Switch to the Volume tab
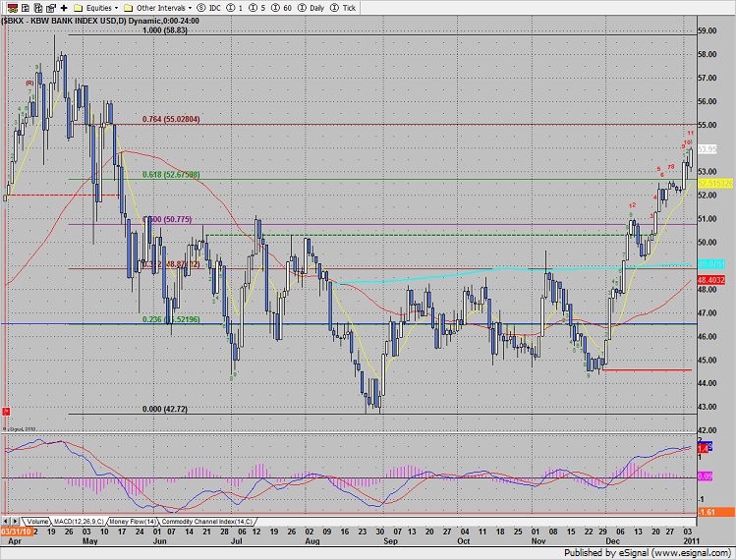 click(x=37, y=521)
